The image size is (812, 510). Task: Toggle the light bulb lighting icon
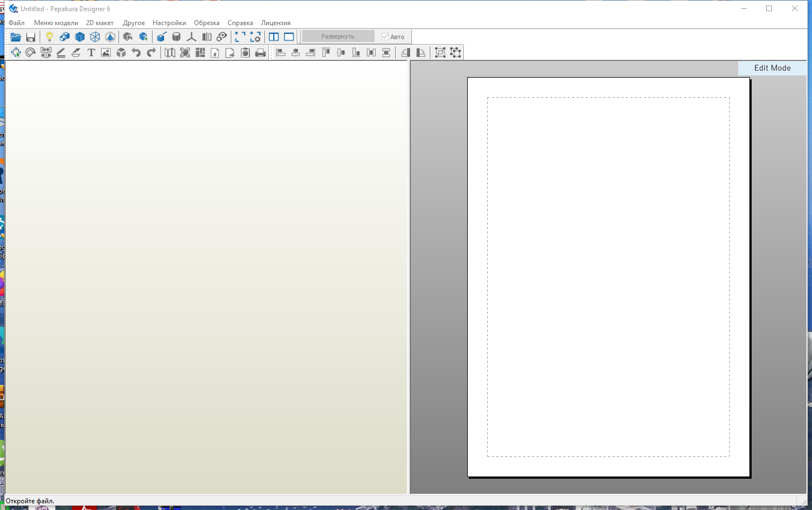click(x=49, y=37)
